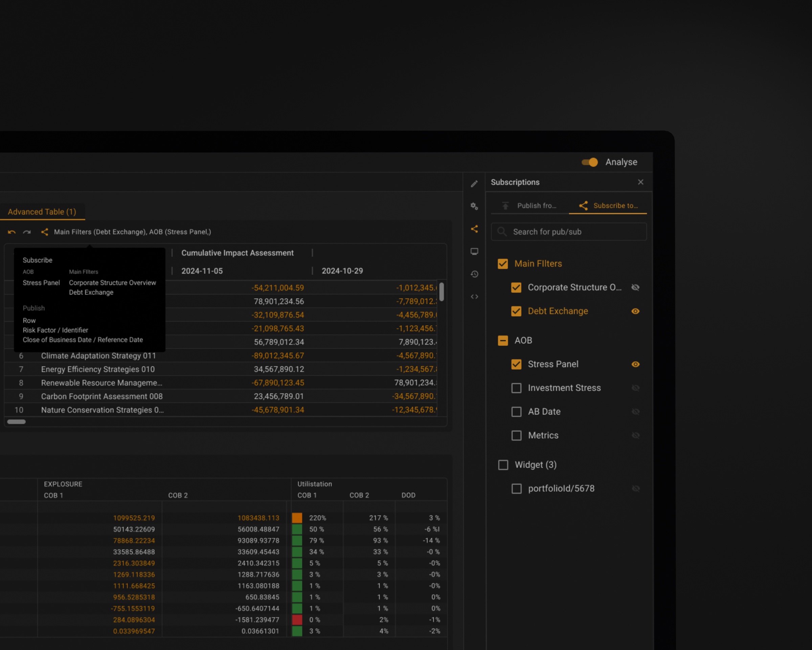Toggle the Analyse switch

tap(590, 162)
